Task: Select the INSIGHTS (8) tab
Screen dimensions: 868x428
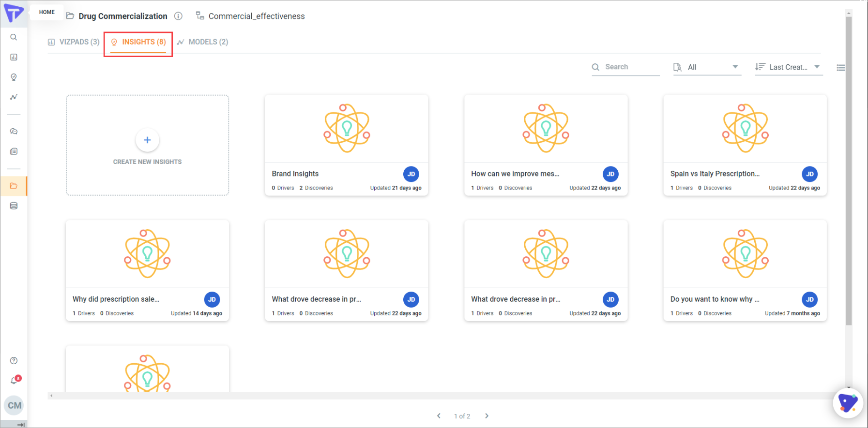Action: coord(138,42)
